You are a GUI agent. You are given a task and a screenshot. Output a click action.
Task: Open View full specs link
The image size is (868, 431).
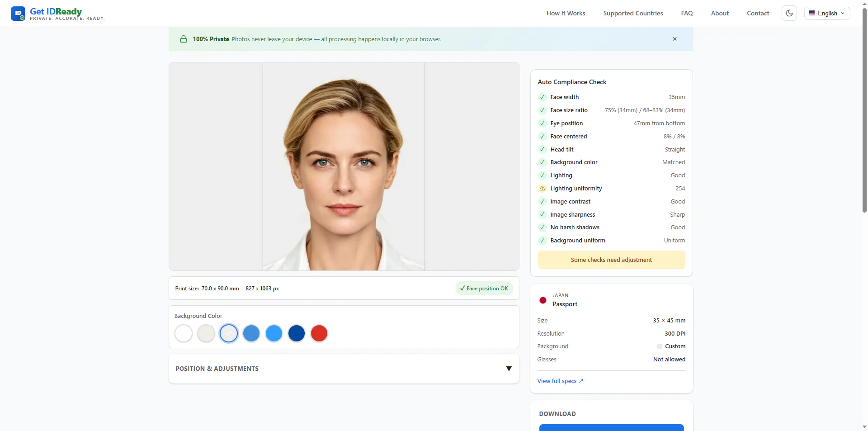[x=560, y=381]
